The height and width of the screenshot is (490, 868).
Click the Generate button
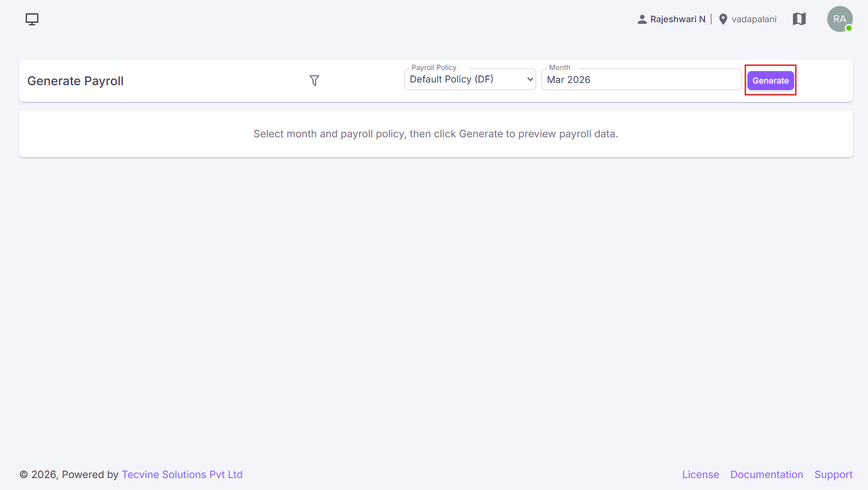tap(770, 80)
